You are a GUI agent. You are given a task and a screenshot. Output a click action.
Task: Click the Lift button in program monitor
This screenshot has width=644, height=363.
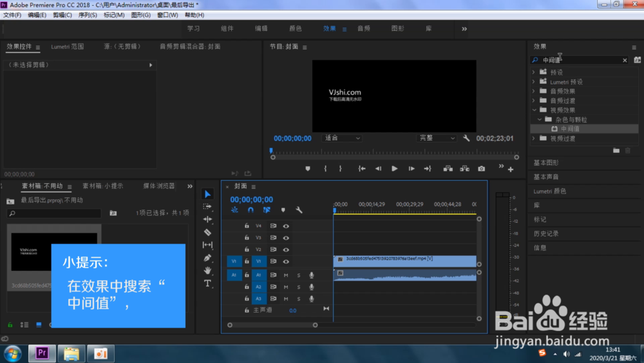448,168
